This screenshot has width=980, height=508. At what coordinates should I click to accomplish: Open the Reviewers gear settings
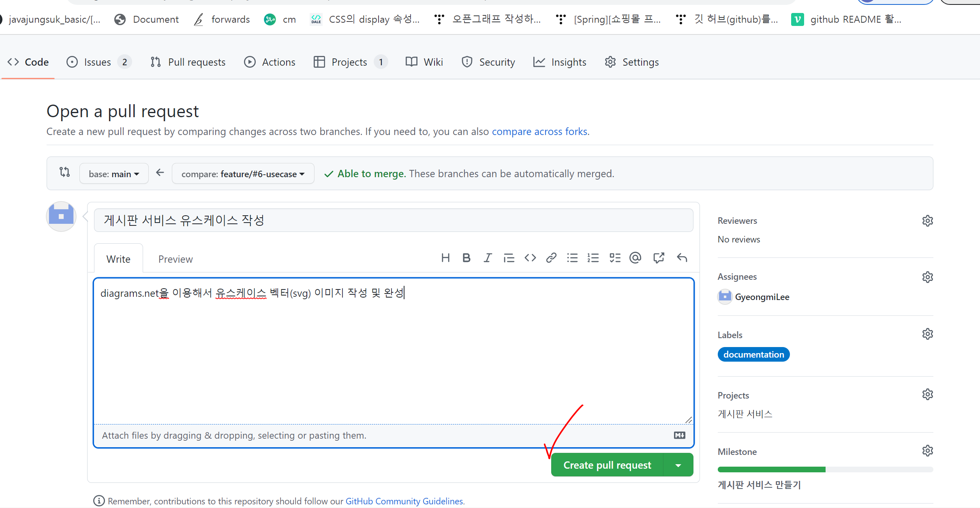(927, 221)
